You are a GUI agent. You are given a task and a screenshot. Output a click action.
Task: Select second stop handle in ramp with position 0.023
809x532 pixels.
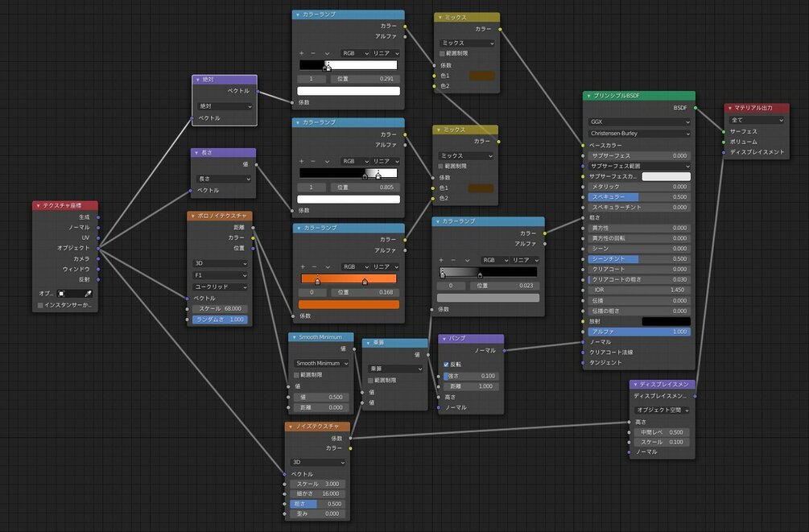(480, 274)
